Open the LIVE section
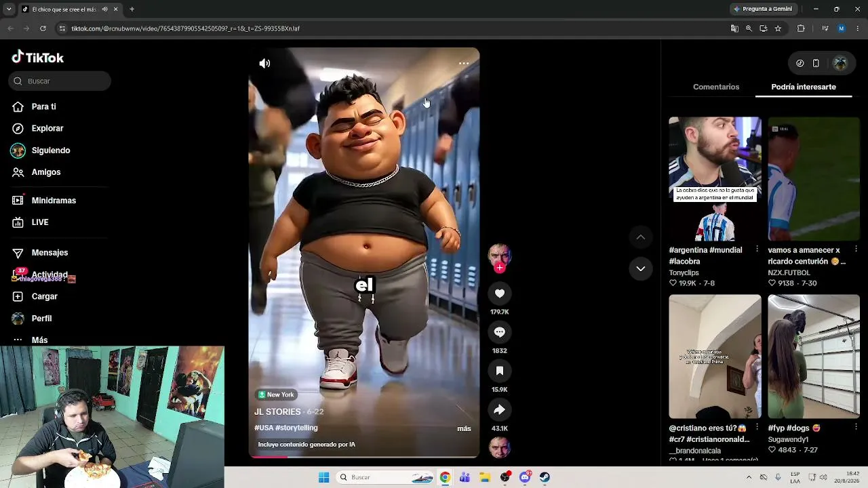Screen dimensions: 868x488 click(39, 222)
